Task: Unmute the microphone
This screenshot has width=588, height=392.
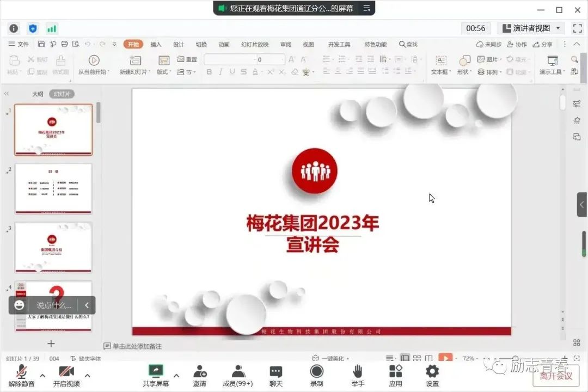Action: coord(22,371)
